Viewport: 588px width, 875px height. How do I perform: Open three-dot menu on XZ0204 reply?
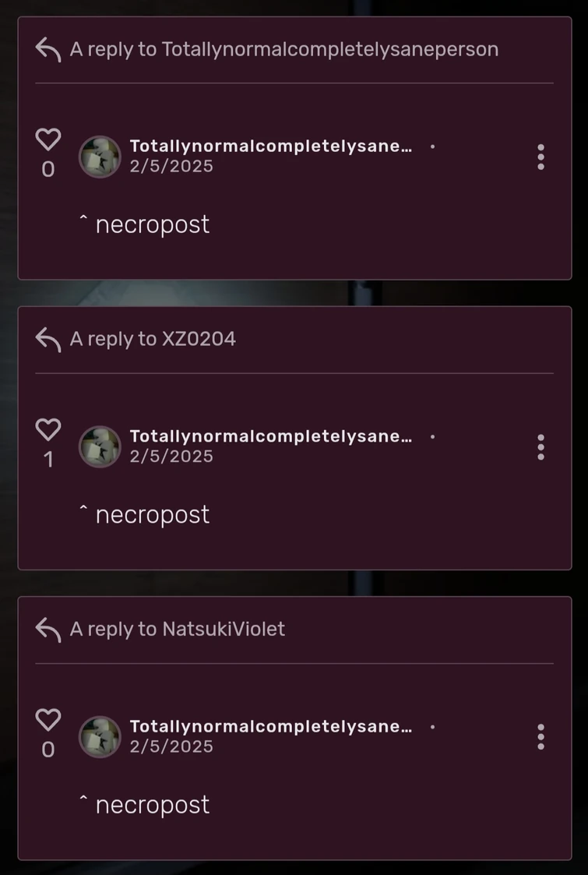point(540,447)
